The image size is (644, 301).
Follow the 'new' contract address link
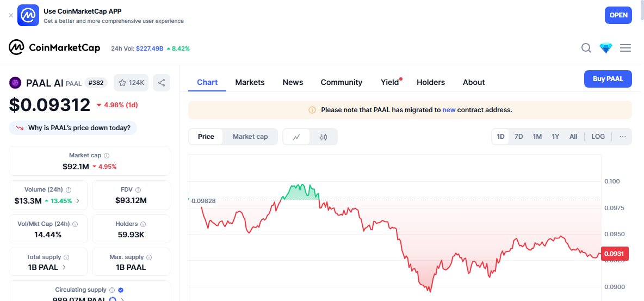point(449,110)
